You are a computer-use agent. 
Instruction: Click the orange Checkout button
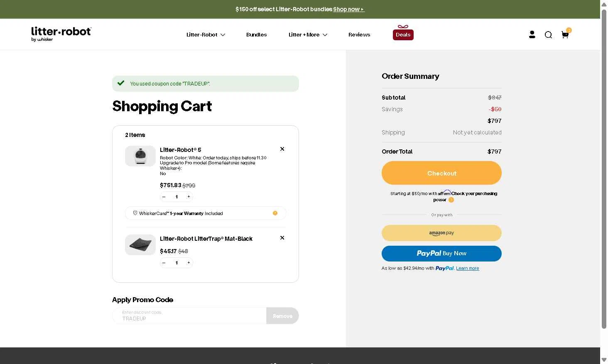441,173
